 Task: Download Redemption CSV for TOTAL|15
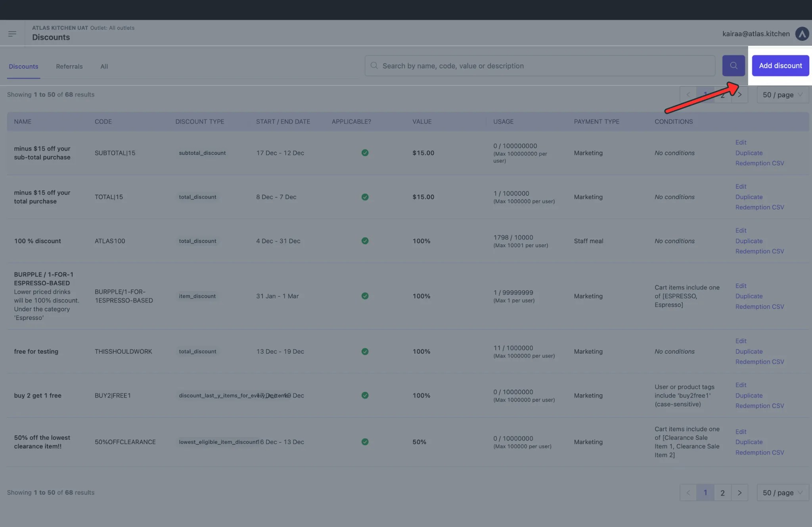click(759, 207)
